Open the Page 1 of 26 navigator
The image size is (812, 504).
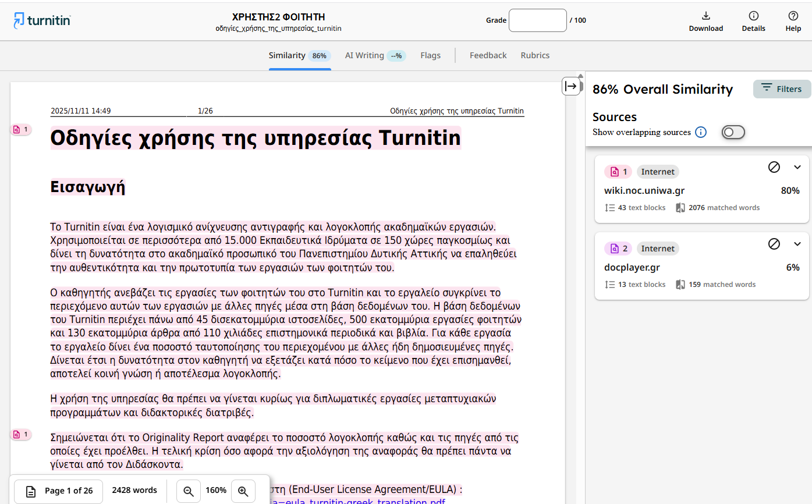(x=58, y=491)
